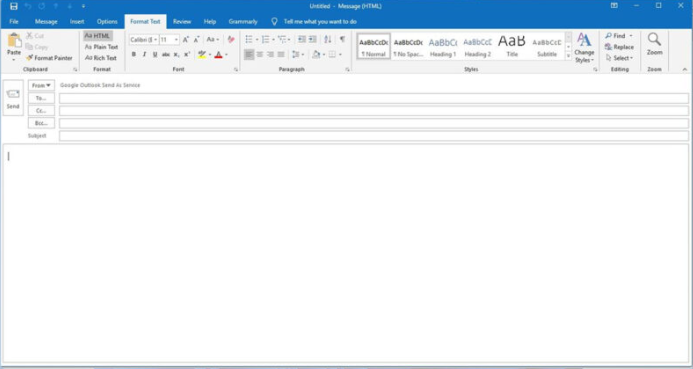Increase font size with Grow Font icon
The image size is (693, 369).
pos(186,40)
